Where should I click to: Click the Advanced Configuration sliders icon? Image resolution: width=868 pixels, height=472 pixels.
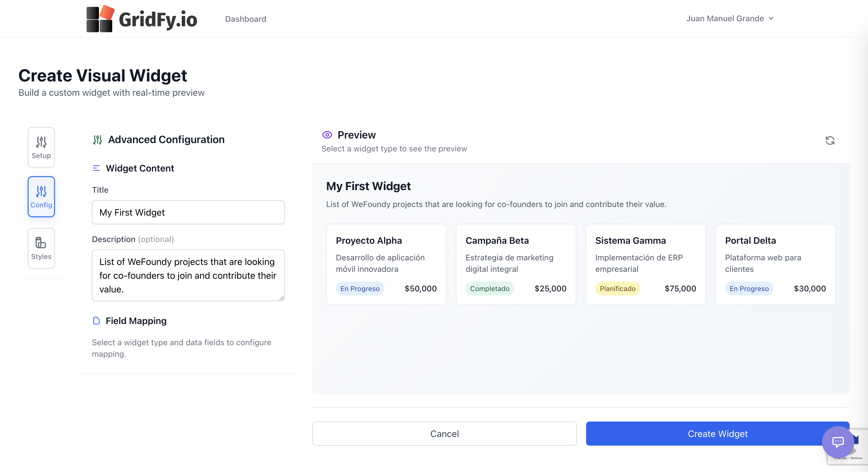[97, 139]
